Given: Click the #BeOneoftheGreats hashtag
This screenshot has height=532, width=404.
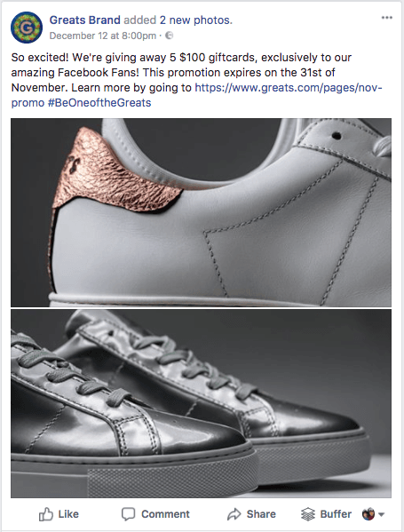Looking at the screenshot, I should point(99,102).
